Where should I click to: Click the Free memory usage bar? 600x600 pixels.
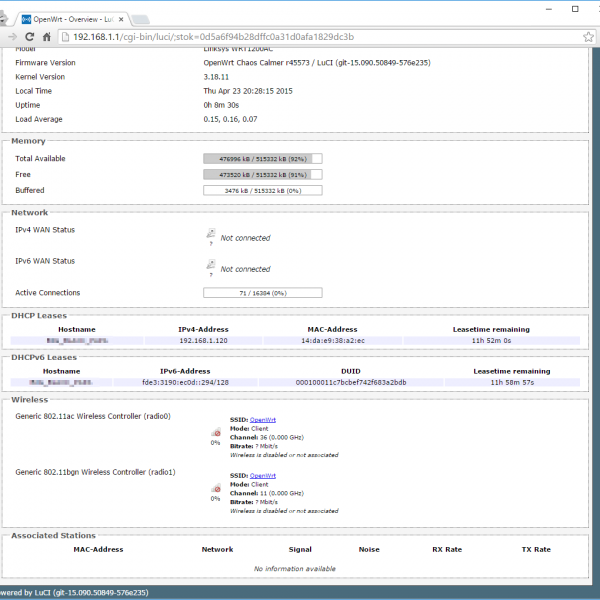[262, 174]
